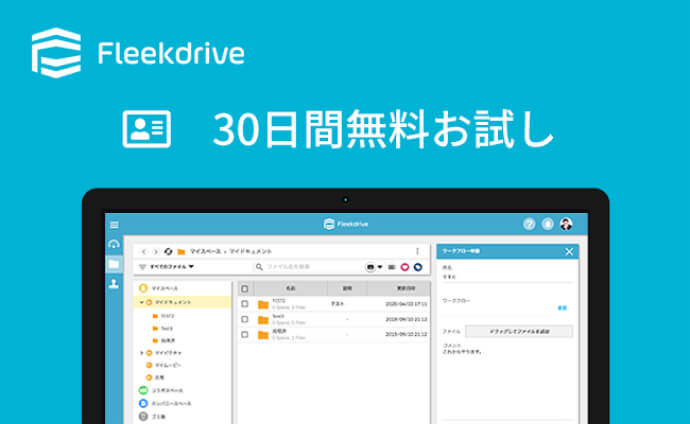Click folder icon of the Test3 row
The height and width of the screenshot is (424, 690).
(x=263, y=320)
